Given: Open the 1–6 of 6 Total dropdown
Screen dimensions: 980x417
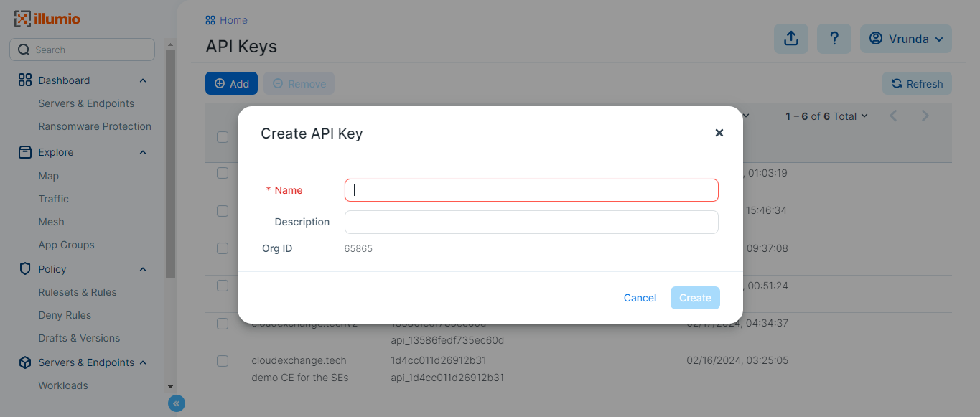Looking at the screenshot, I should (826, 116).
